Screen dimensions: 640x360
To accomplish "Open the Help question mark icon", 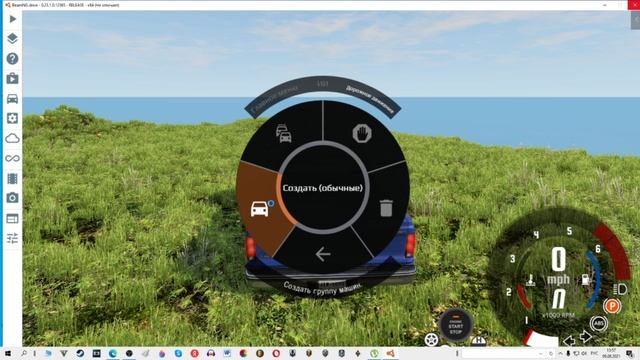I will click(x=12, y=59).
